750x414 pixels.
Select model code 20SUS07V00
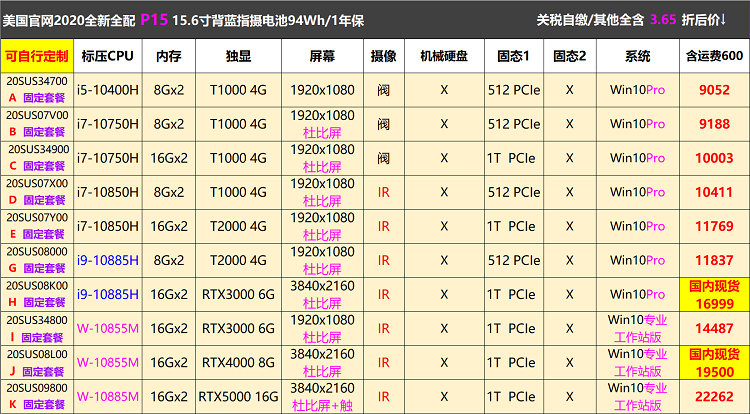point(37,115)
